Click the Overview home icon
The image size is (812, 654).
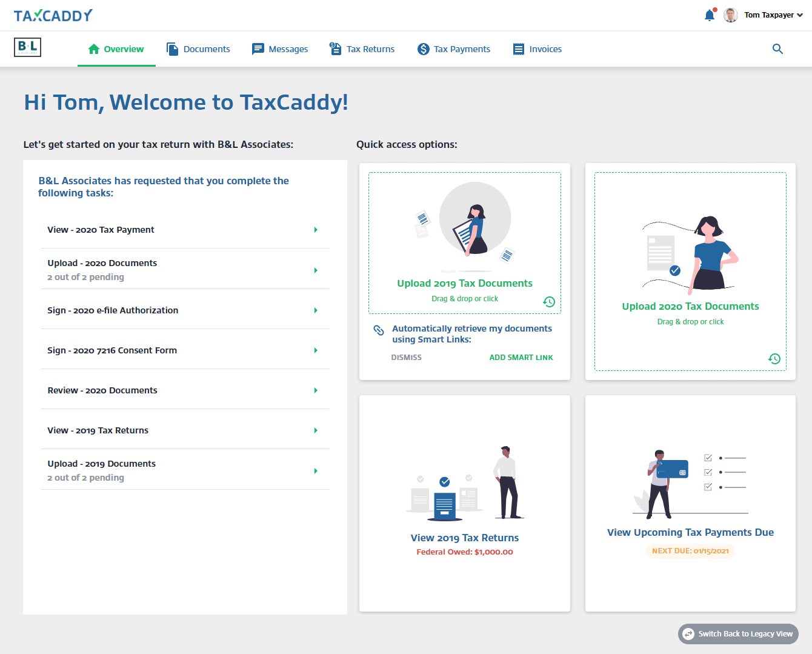point(94,49)
